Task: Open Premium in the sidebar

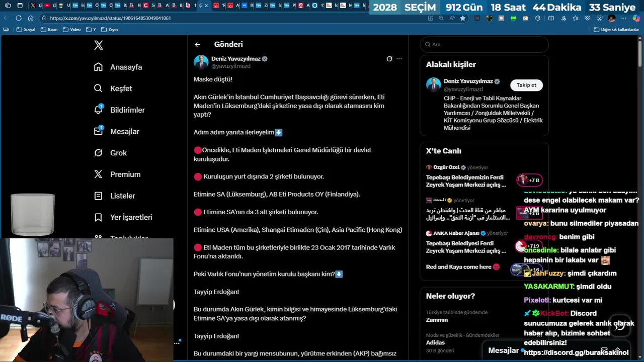Action: coord(117,174)
